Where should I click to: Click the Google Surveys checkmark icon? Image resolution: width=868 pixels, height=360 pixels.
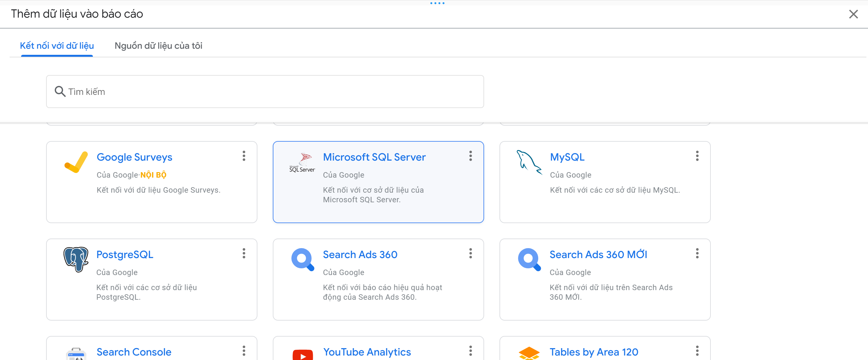[76, 162]
